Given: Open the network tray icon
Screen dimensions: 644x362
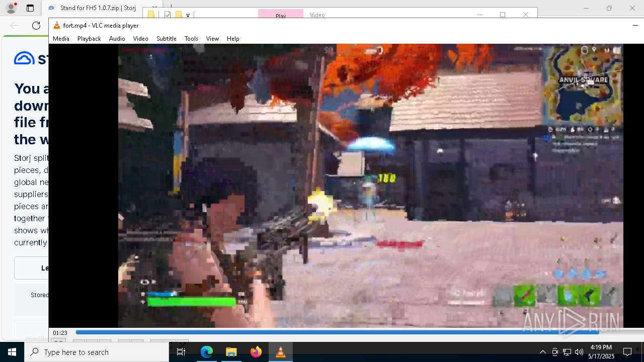Looking at the screenshot, I should click(x=567, y=352).
